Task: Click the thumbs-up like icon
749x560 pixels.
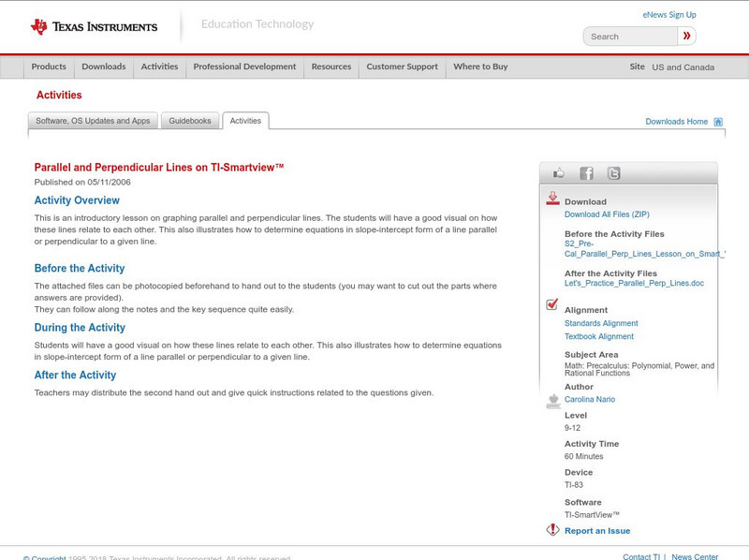Action: click(558, 173)
